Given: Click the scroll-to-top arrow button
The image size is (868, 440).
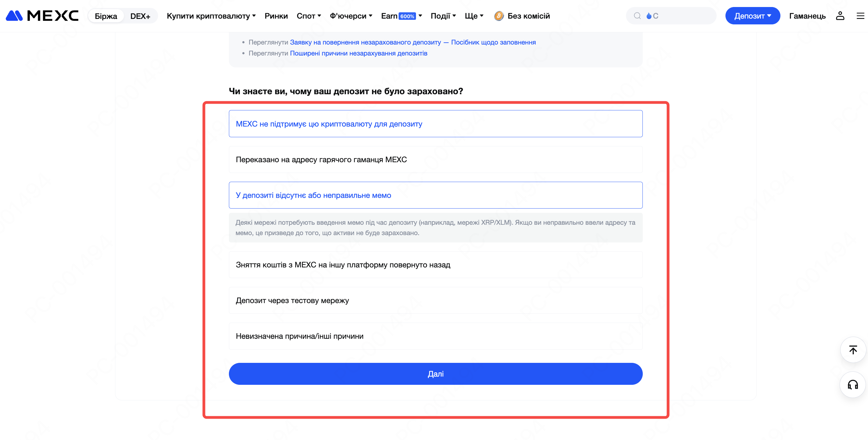Looking at the screenshot, I should (x=853, y=350).
